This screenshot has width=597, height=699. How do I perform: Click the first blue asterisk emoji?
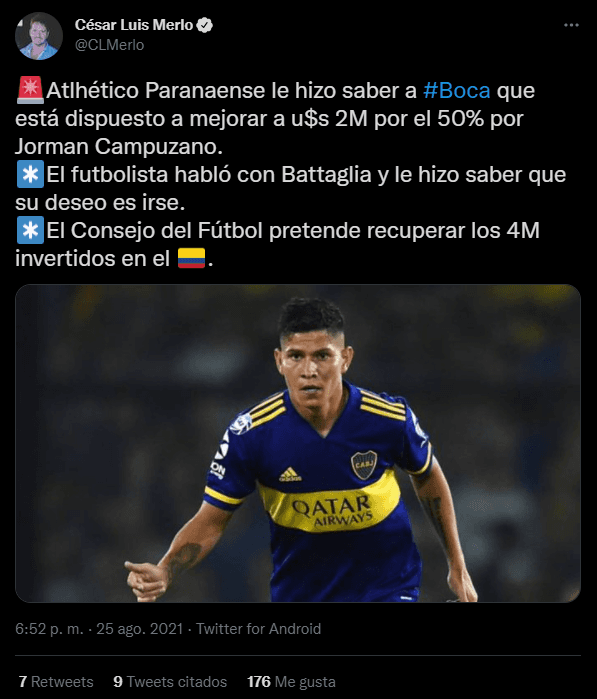point(30,174)
